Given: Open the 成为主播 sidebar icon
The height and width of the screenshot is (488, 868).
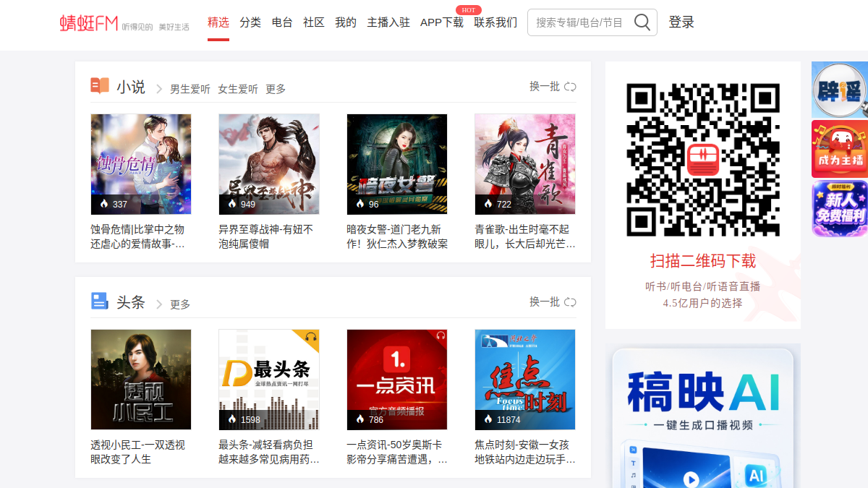Looking at the screenshot, I should pos(840,149).
